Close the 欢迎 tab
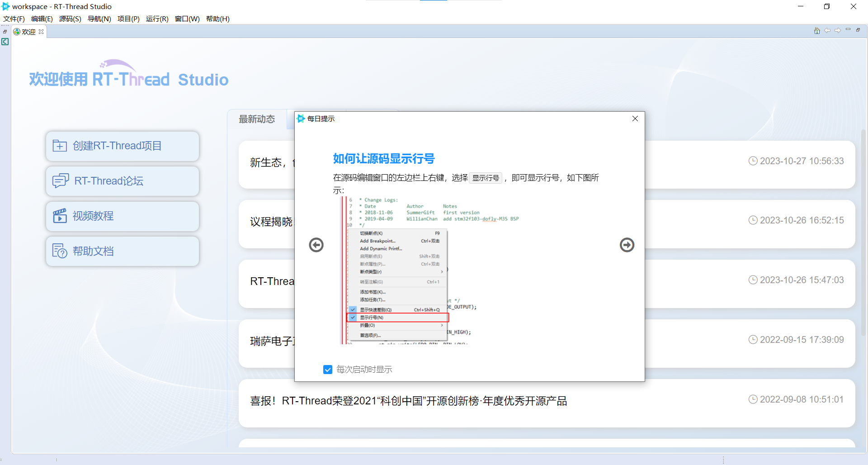The height and width of the screenshot is (465, 868). (x=41, y=32)
